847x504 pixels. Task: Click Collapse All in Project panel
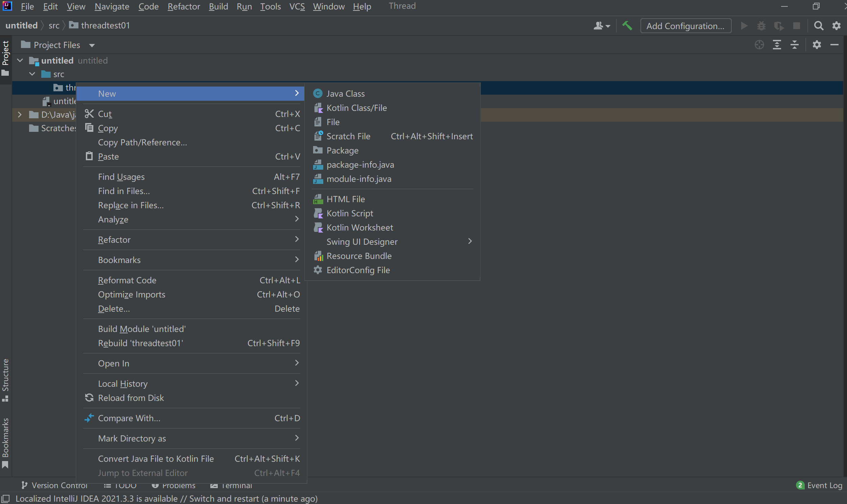794,45
